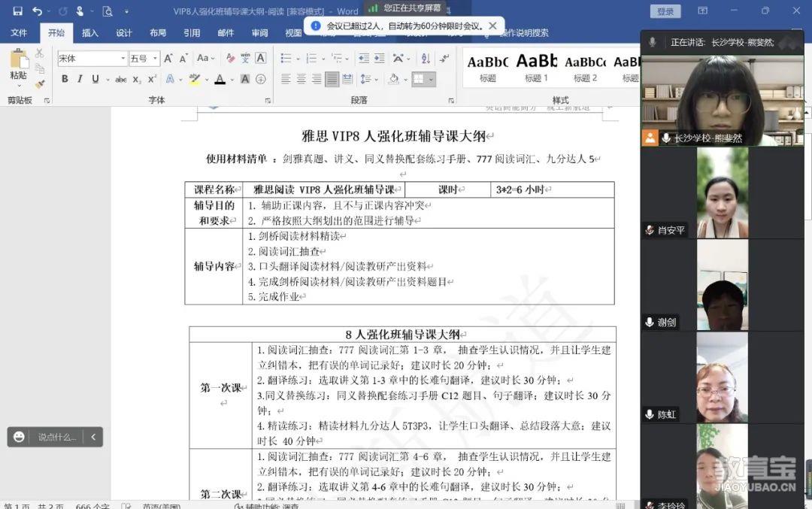Collapse the chat bar with the arrow

(x=93, y=437)
